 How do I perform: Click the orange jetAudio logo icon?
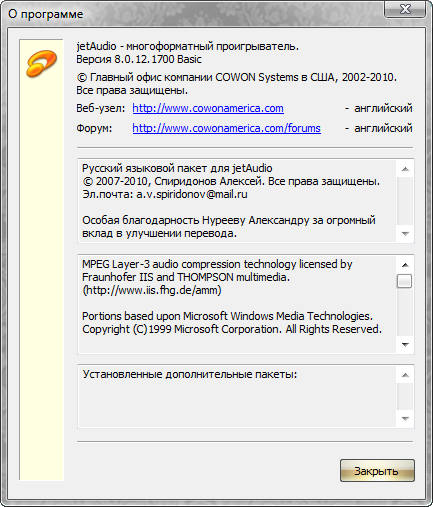point(41,63)
